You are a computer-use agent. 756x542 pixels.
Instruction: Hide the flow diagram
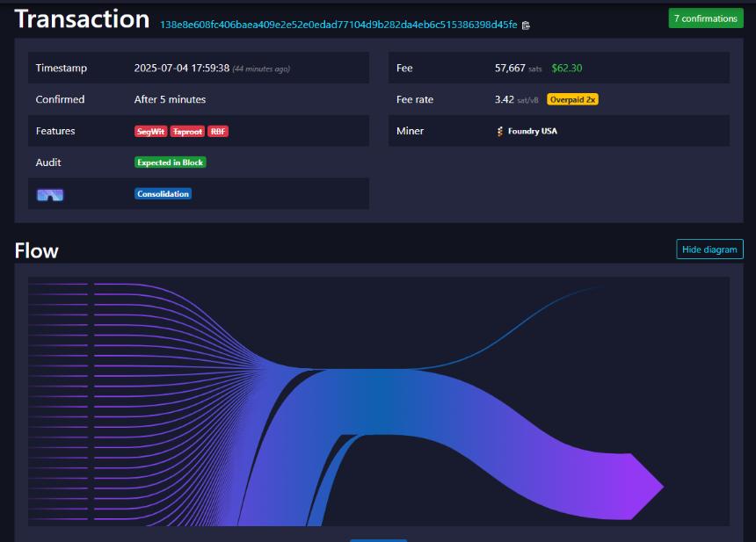pos(709,249)
